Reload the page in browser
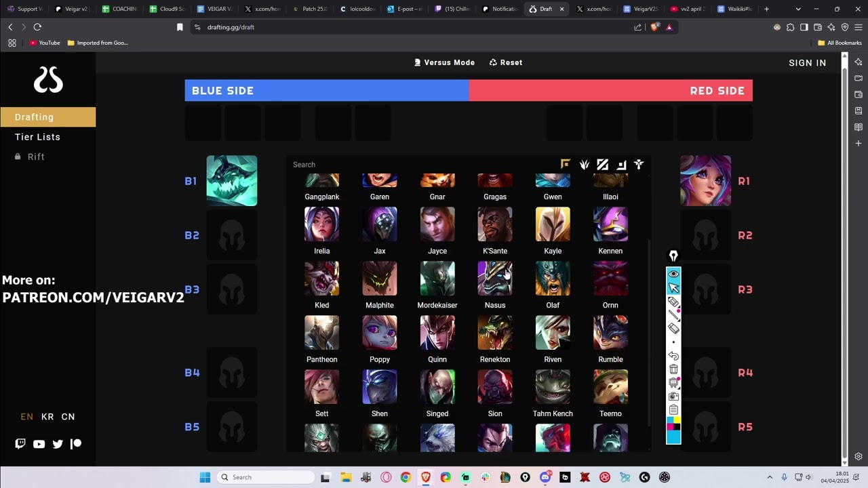868x488 pixels. click(x=37, y=27)
